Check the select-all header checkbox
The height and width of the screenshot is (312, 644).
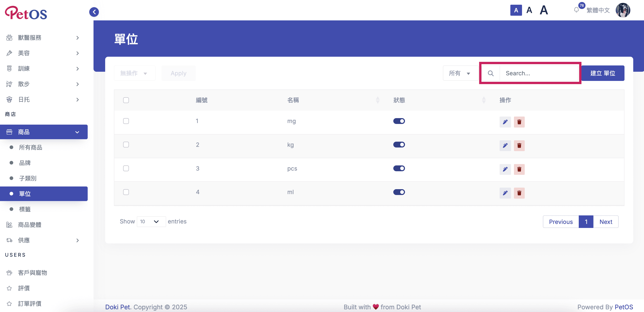click(x=126, y=100)
